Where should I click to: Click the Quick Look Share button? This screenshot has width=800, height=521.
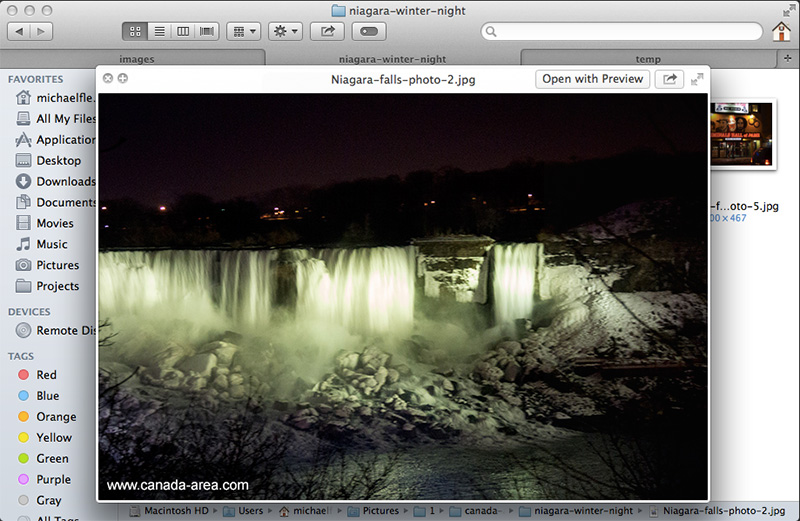point(669,79)
